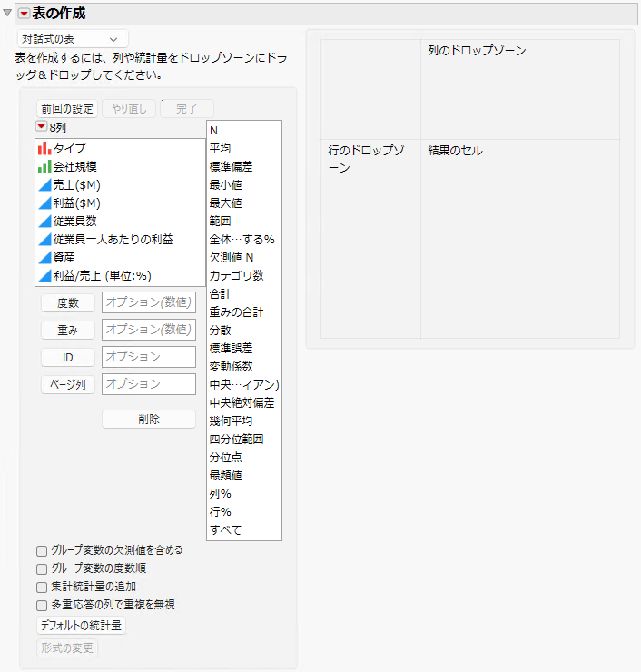This screenshot has width=641, height=672.
Task: Select the 平均 statistic
Action: point(221,148)
